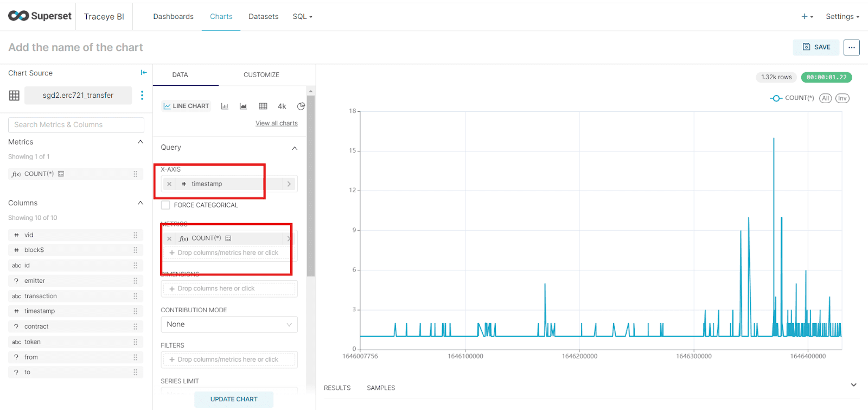
Task: Switch to the Data tab
Action: [180, 75]
